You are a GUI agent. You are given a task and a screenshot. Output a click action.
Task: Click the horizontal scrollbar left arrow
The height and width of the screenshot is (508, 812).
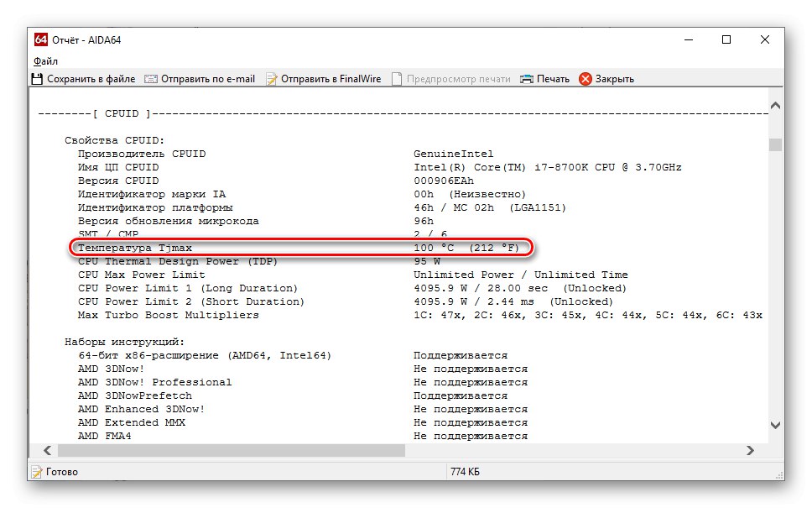[x=48, y=450]
